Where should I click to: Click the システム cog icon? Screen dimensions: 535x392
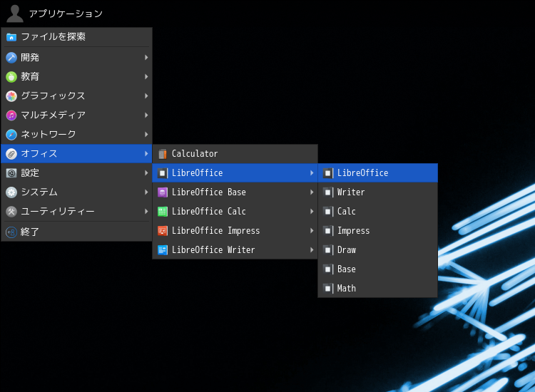(x=11, y=192)
